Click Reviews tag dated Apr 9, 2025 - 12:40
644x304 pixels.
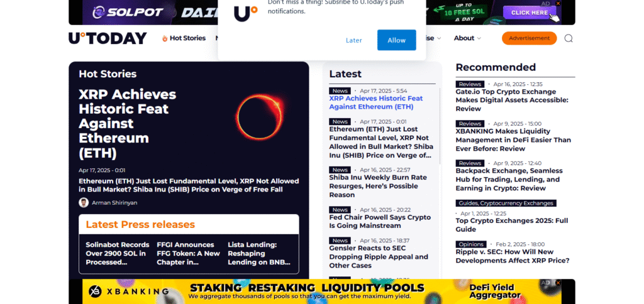coord(470,163)
